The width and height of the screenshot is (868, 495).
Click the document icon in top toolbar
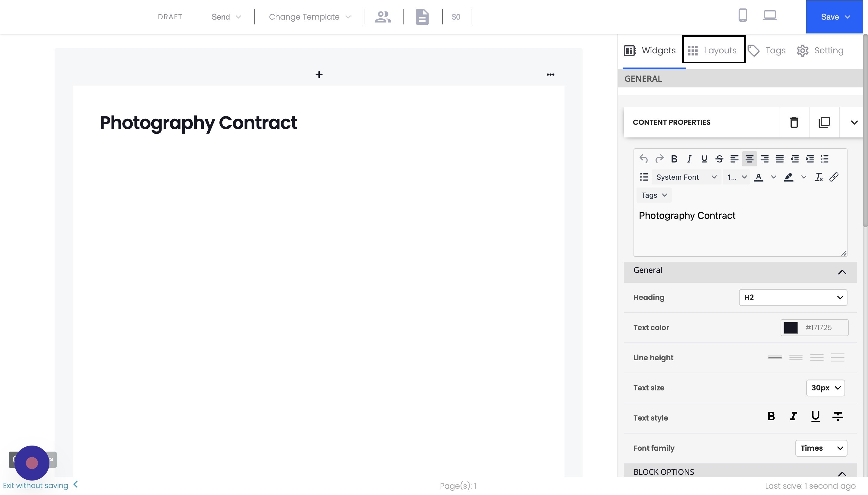(x=422, y=17)
